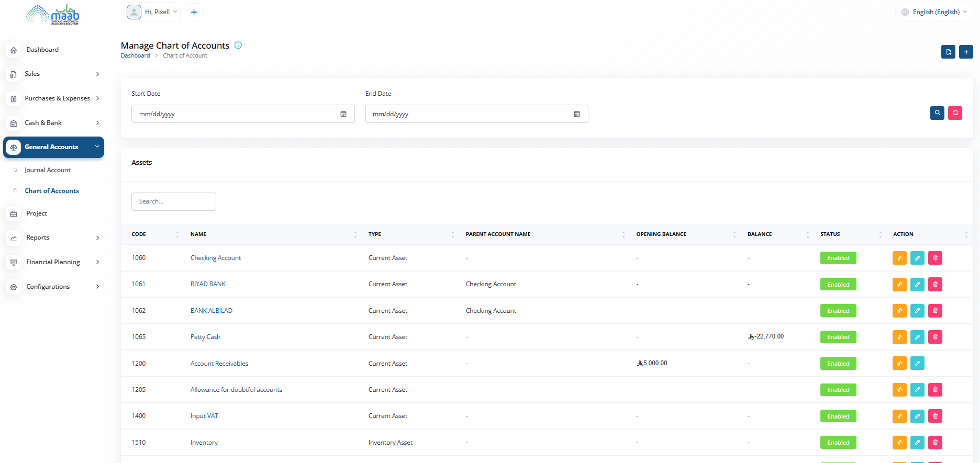Click the blue search filter button
Viewport: 980px width, 463px height.
(937, 113)
